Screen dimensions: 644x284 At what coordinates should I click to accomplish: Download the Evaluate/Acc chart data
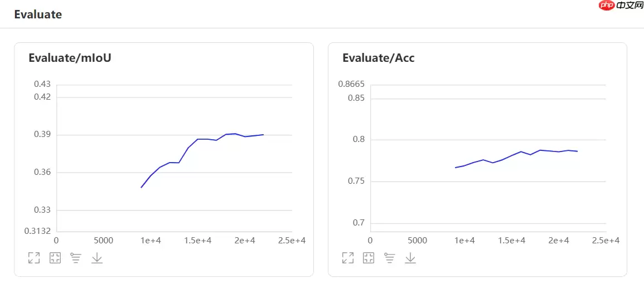click(411, 257)
